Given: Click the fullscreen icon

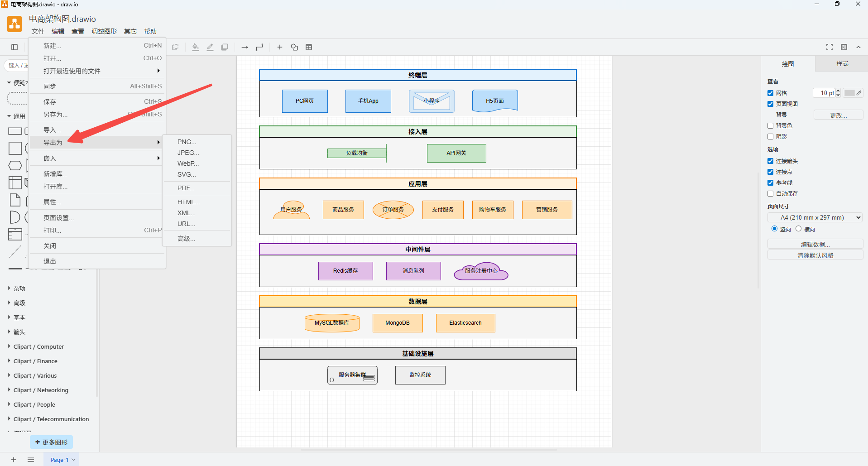Looking at the screenshot, I should tap(830, 47).
